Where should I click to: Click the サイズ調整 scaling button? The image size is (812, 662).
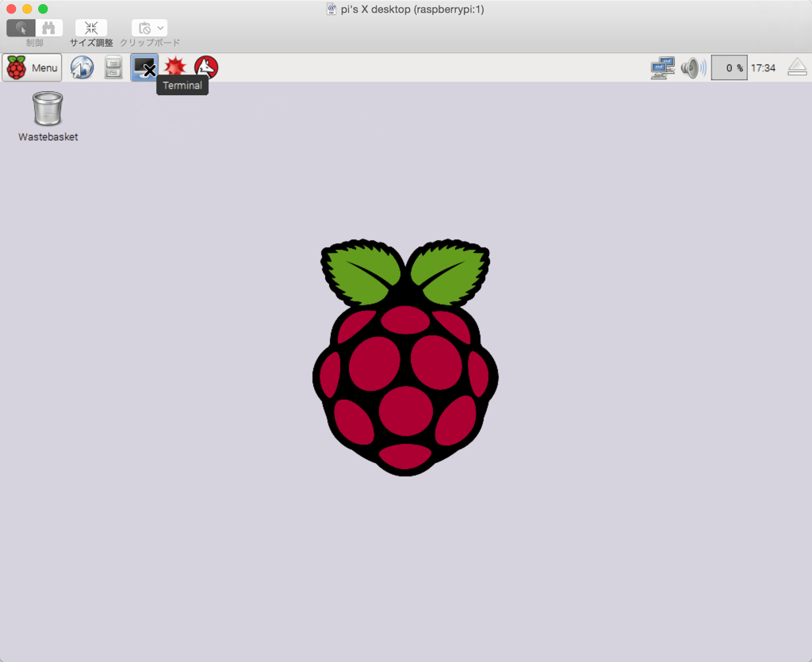[x=91, y=28]
